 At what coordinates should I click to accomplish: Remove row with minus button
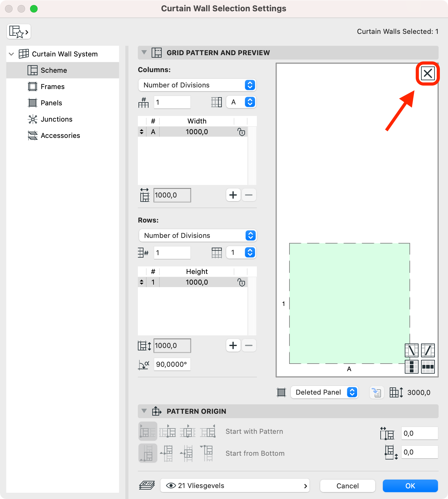pos(249,345)
